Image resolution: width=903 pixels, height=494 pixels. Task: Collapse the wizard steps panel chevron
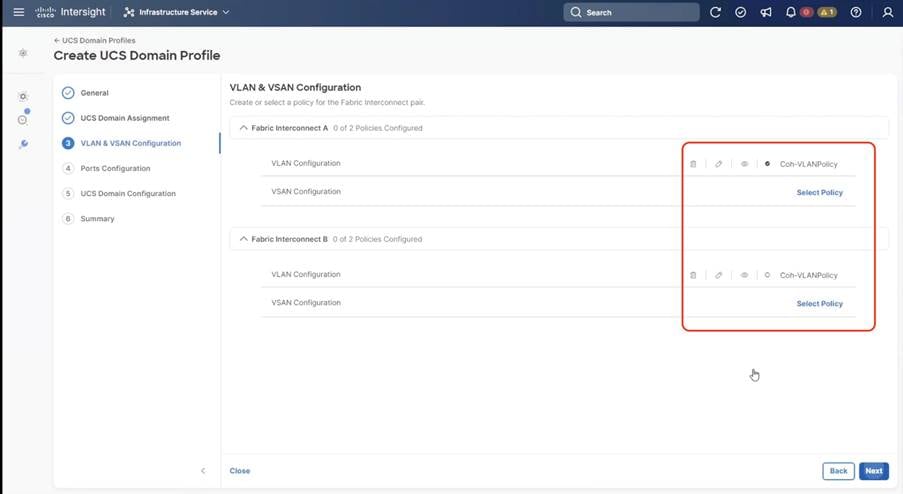[x=203, y=470]
